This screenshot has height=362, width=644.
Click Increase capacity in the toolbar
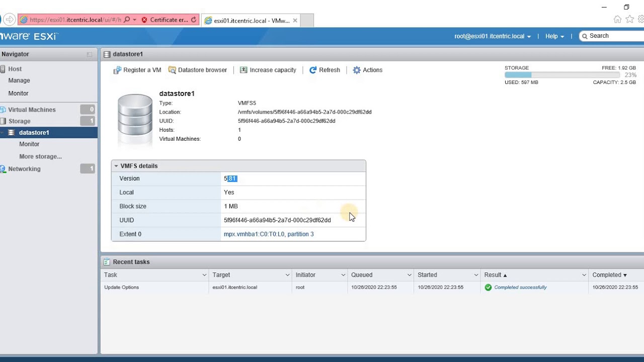pyautogui.click(x=268, y=70)
